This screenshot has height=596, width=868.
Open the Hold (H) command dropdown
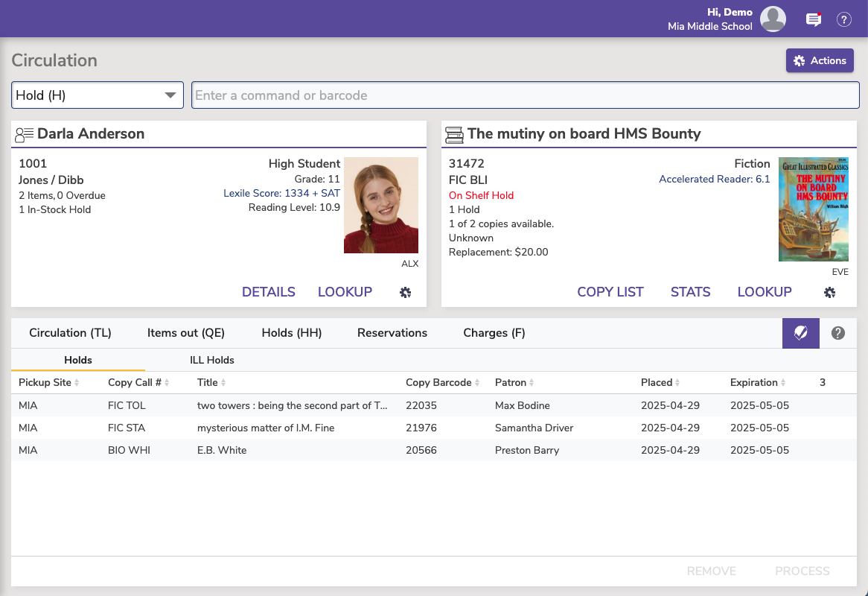click(98, 95)
